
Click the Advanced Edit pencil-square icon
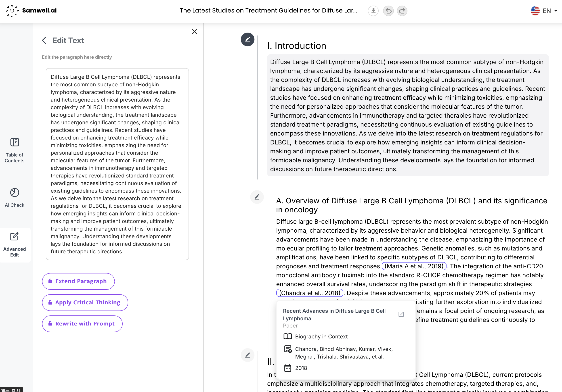click(x=15, y=236)
